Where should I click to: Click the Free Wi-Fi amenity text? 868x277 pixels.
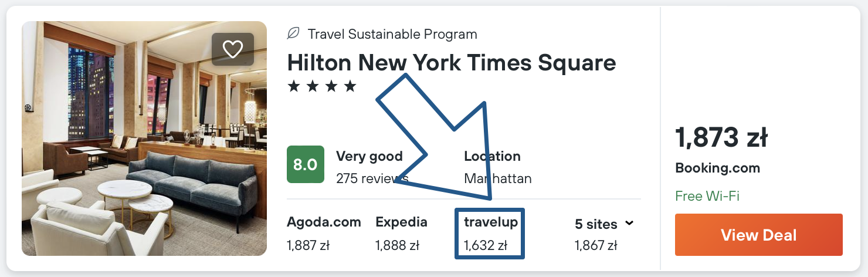pyautogui.click(x=707, y=196)
